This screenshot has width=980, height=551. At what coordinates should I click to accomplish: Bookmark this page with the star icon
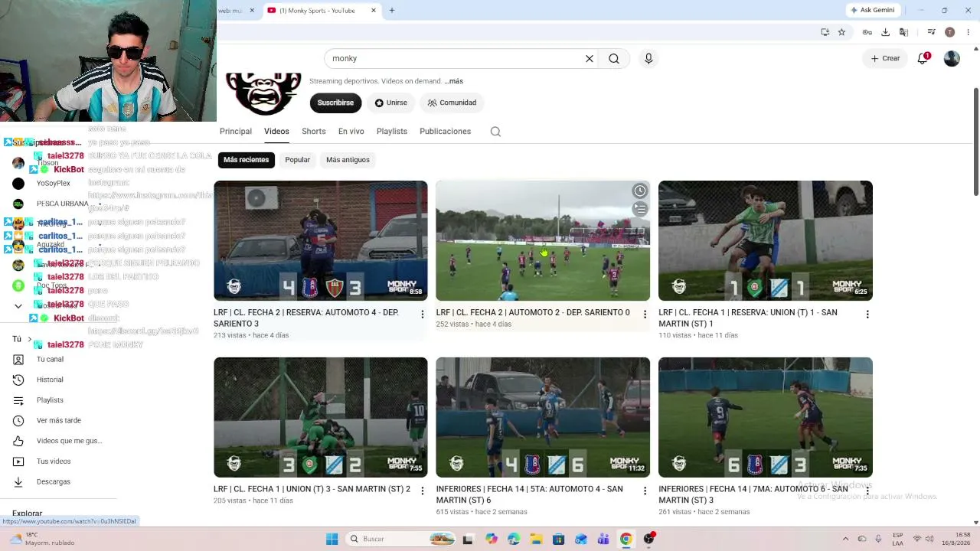(841, 32)
